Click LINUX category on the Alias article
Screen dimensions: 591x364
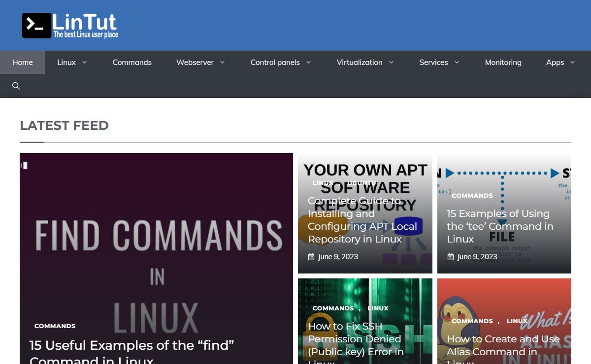click(x=517, y=321)
